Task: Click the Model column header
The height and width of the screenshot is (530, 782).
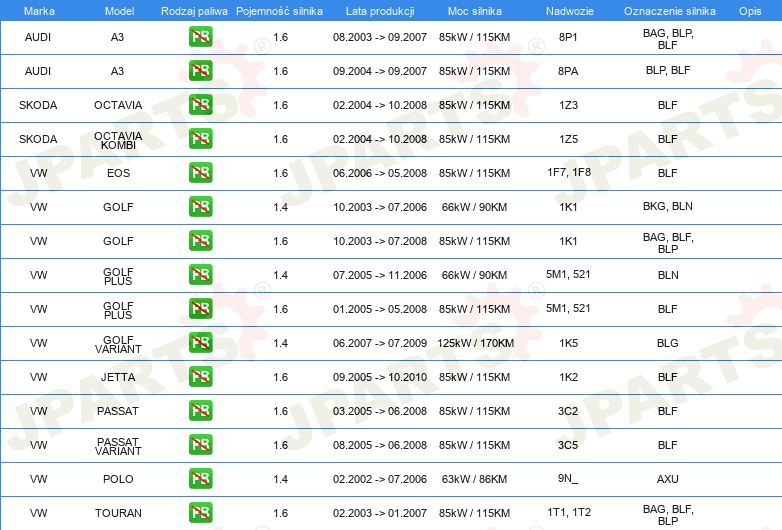Action: click(x=119, y=11)
